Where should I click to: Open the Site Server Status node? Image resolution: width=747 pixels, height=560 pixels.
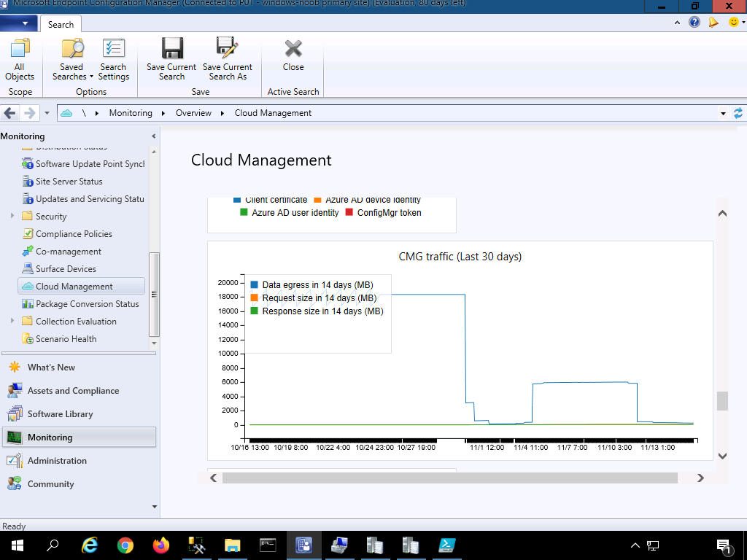(63, 182)
